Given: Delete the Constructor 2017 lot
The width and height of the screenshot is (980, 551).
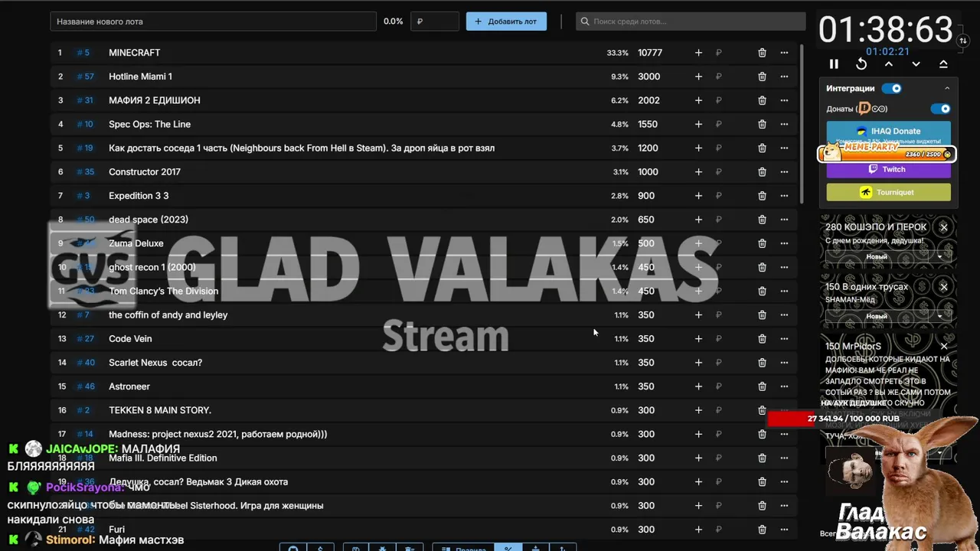Looking at the screenshot, I should pyautogui.click(x=762, y=171).
